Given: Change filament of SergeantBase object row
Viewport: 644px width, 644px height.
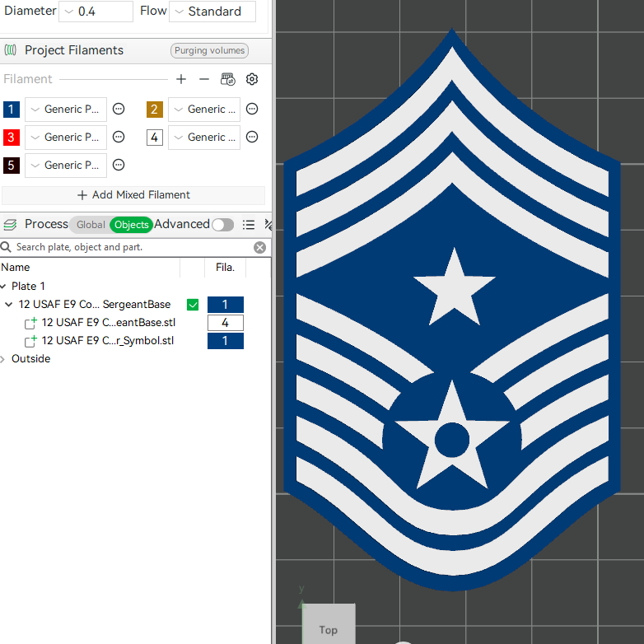Looking at the screenshot, I should point(226,305).
